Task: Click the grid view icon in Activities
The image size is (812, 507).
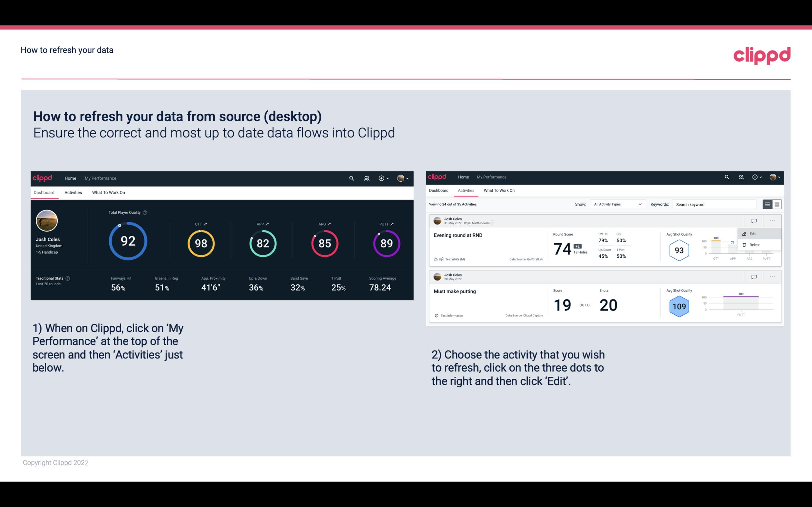Action: click(x=777, y=204)
